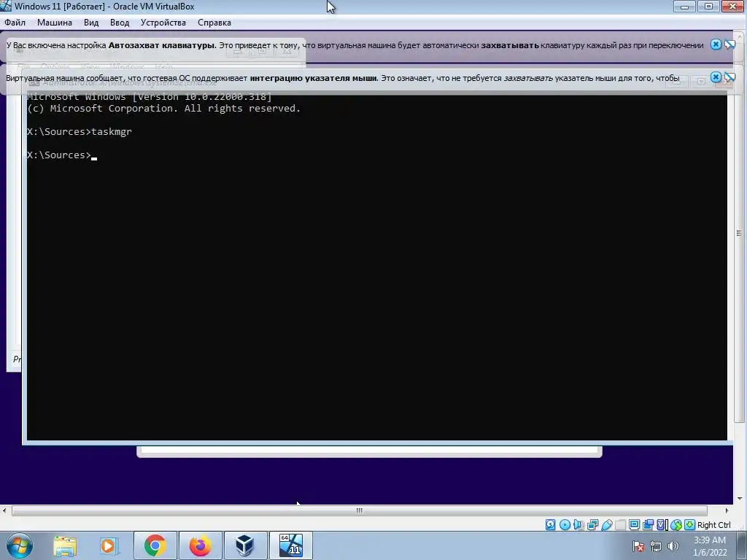Click the mouse integration status icon
The image size is (747, 560).
point(676,525)
